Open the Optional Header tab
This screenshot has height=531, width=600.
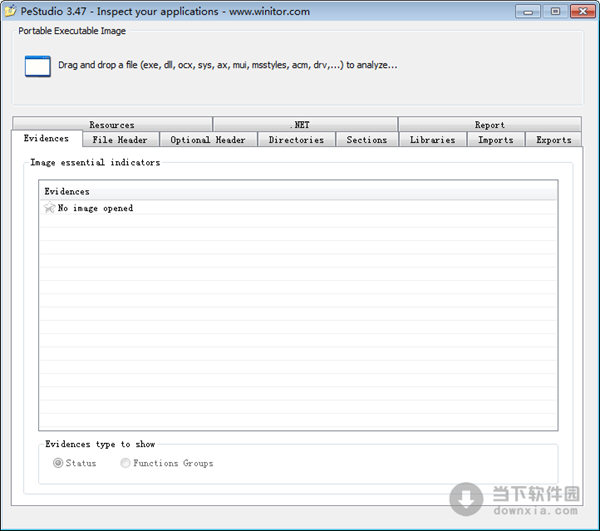208,140
